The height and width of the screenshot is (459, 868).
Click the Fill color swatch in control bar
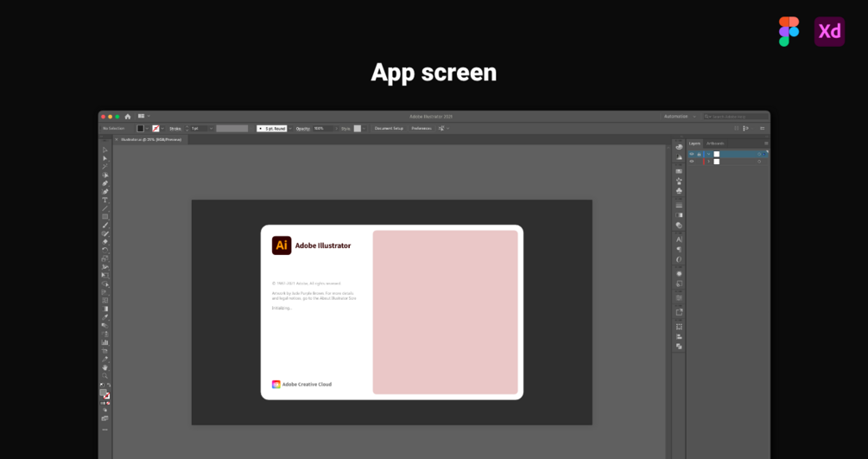140,129
